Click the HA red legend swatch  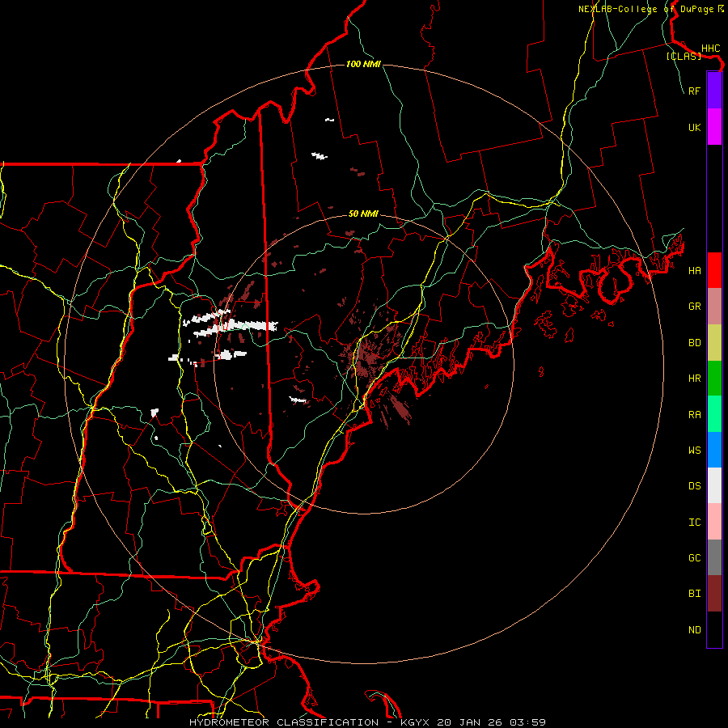(714, 270)
